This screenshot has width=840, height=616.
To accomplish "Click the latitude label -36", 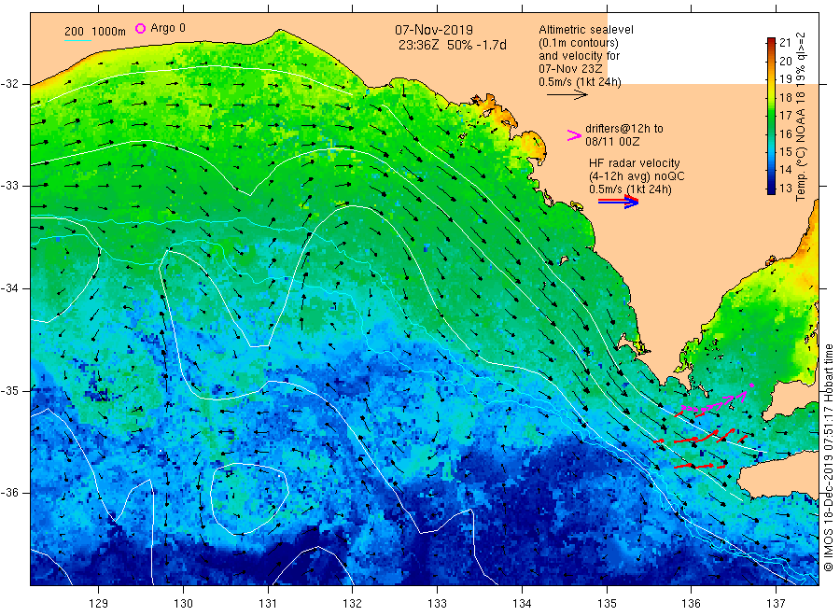I will pos(9,492).
